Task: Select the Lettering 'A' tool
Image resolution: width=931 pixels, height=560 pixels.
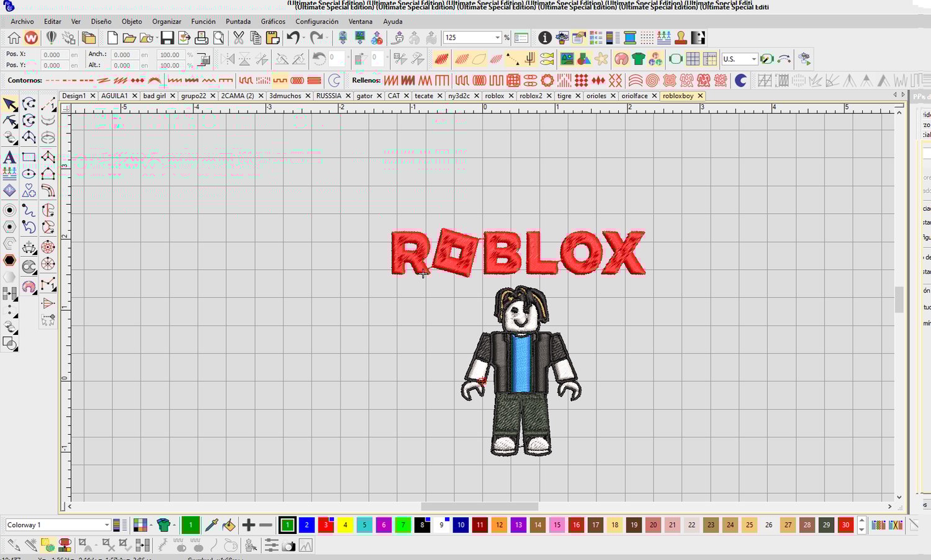Action: click(9, 157)
